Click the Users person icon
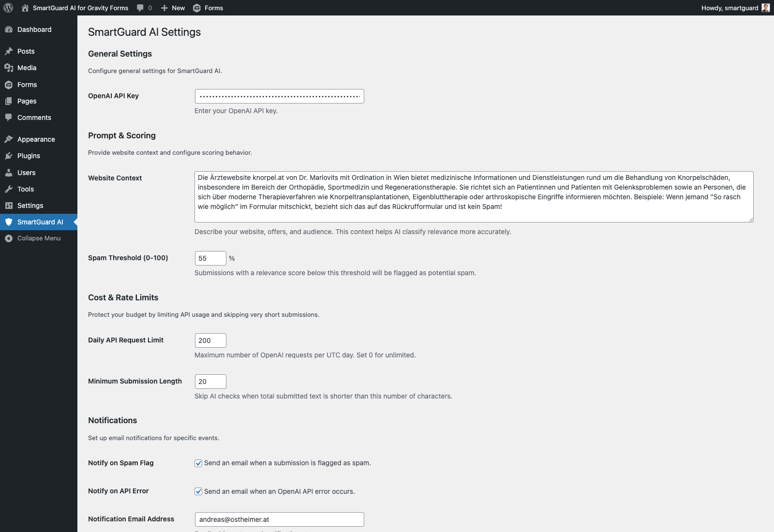This screenshot has height=532, width=774. tap(9, 173)
